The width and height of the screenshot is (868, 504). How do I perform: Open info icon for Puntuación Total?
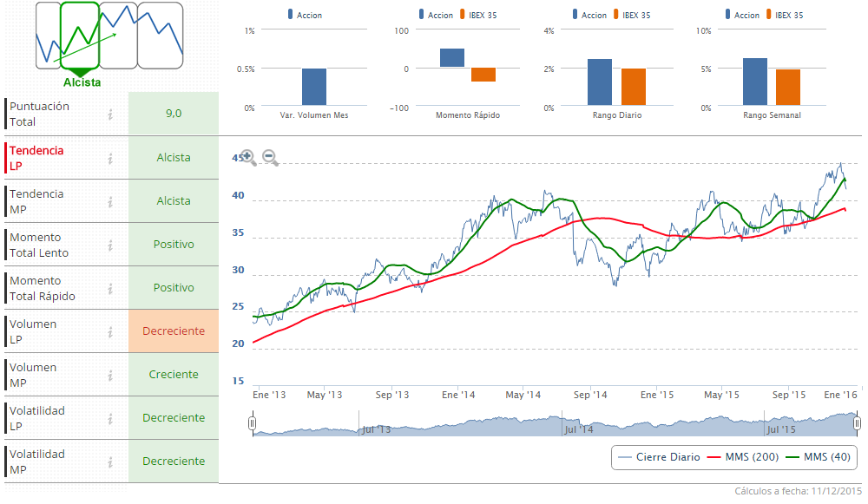coord(110,114)
